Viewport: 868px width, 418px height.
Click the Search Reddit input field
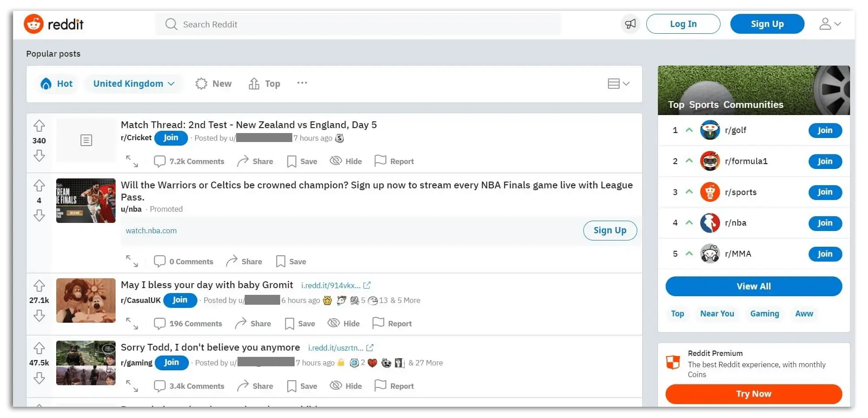pyautogui.click(x=315, y=24)
